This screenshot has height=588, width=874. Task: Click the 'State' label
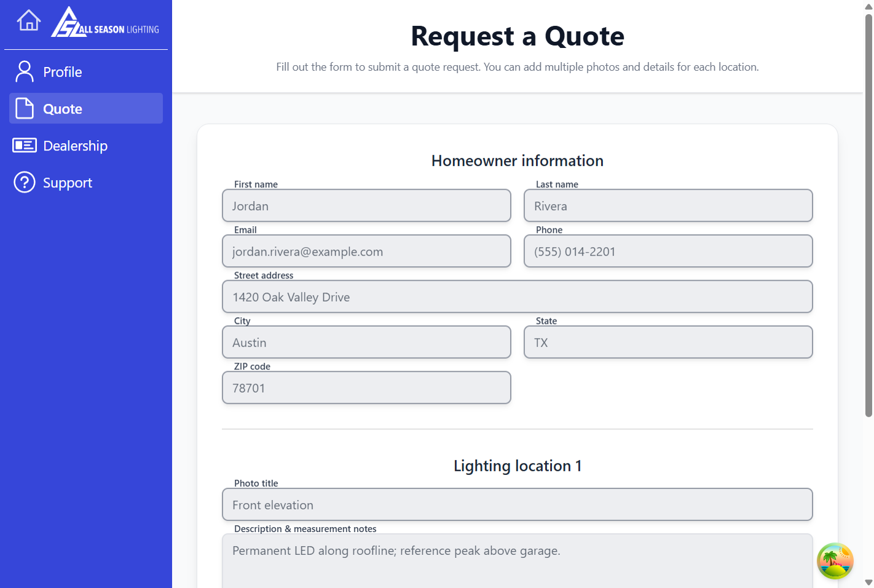(546, 321)
